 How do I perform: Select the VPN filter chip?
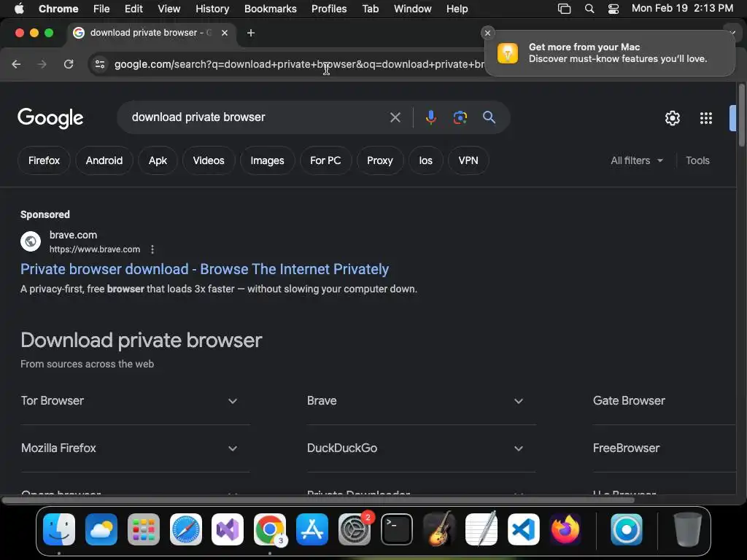(x=468, y=160)
